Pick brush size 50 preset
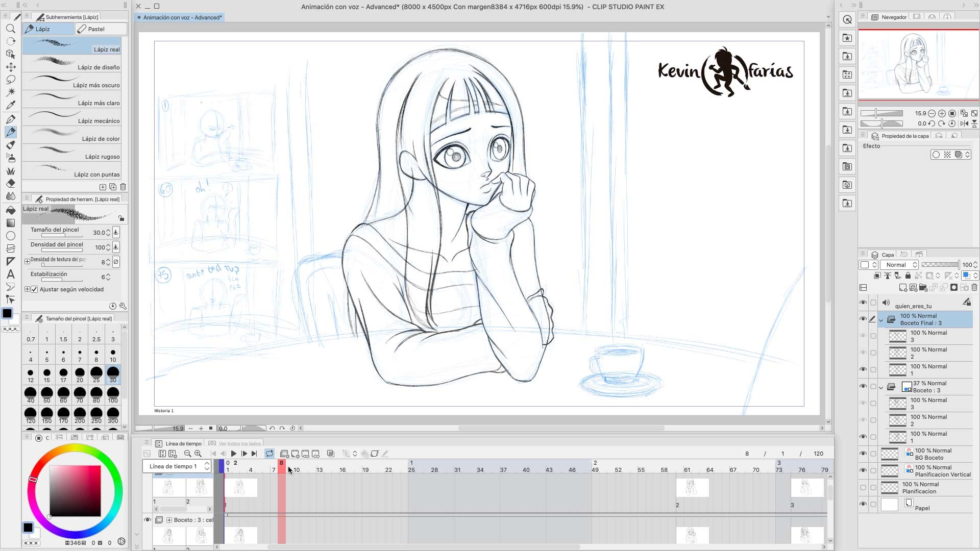This screenshot has width=980, height=551. [x=46, y=394]
